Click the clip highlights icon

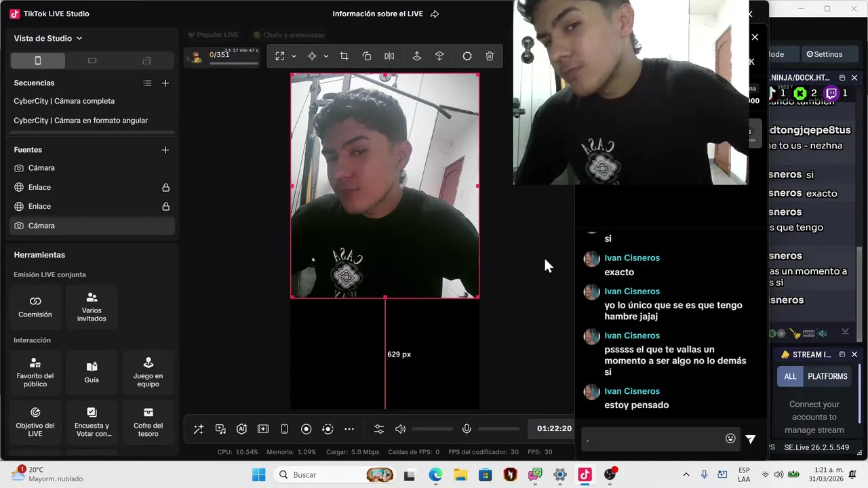[x=263, y=429]
